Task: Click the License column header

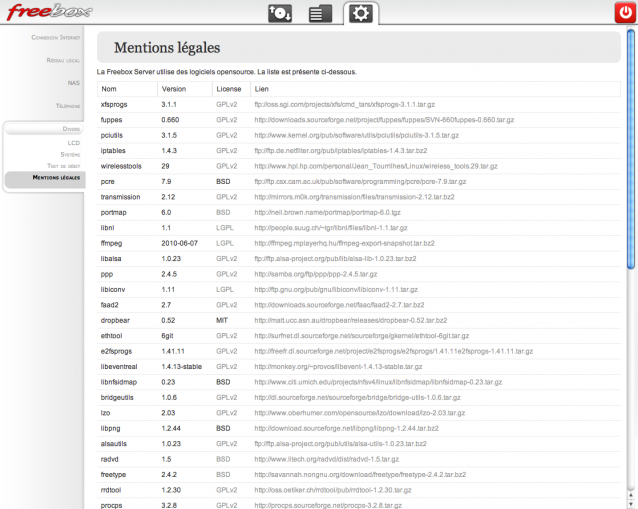Action: coord(229,89)
